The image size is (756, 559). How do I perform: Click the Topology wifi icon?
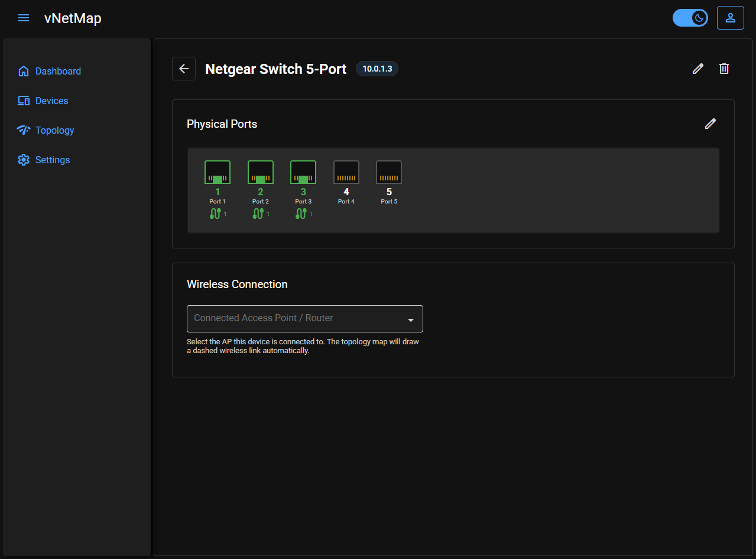pyautogui.click(x=24, y=130)
